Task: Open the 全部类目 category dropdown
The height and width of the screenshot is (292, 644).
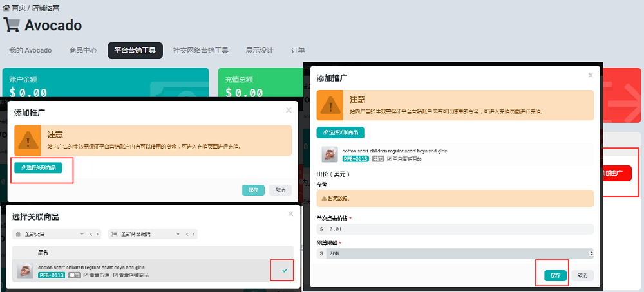Action: coord(48,234)
